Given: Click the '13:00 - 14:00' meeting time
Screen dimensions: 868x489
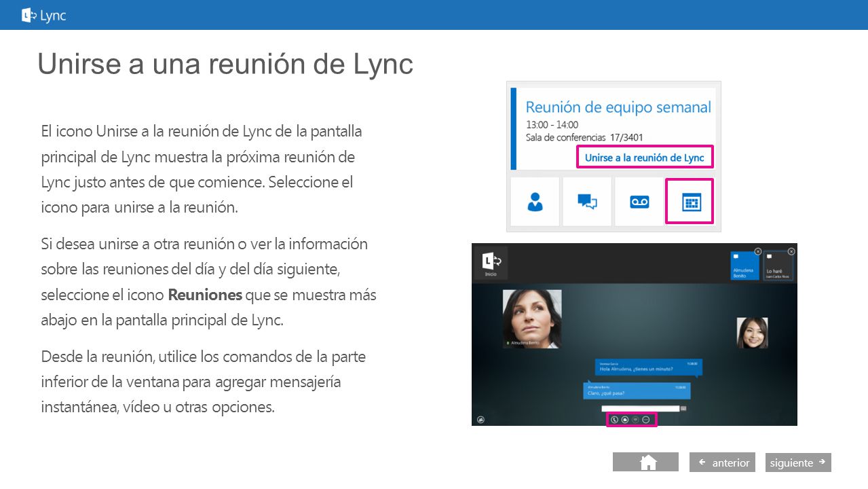Looking at the screenshot, I should 552,125.
